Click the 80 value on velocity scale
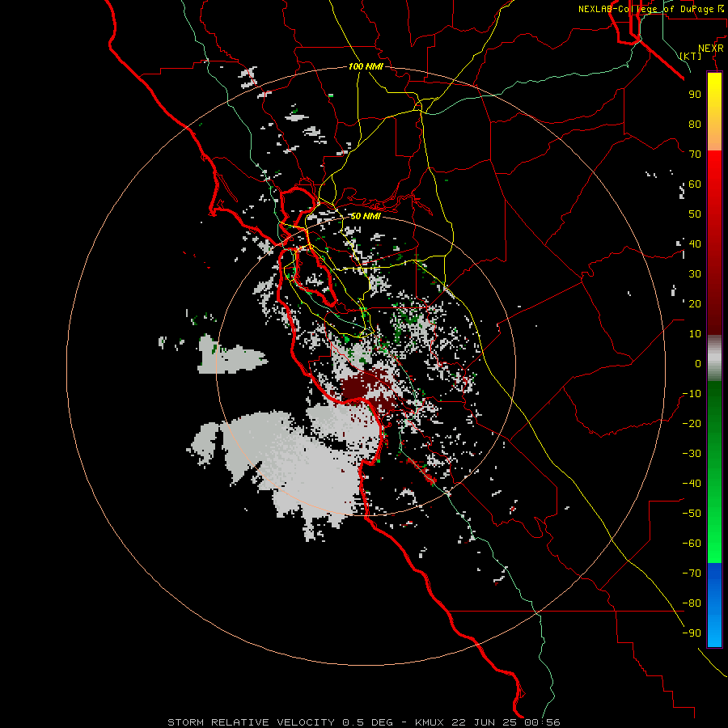 [x=695, y=125]
